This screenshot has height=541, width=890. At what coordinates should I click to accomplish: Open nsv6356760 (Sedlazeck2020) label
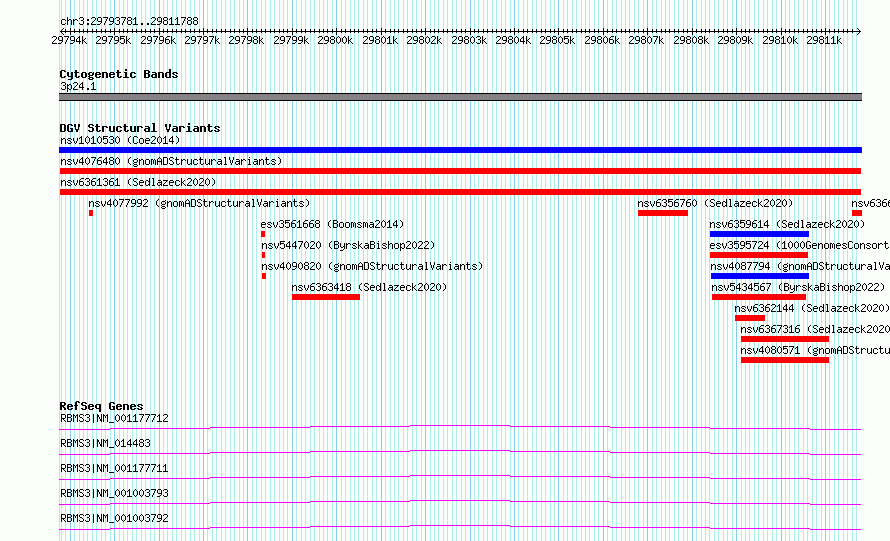click(x=715, y=203)
